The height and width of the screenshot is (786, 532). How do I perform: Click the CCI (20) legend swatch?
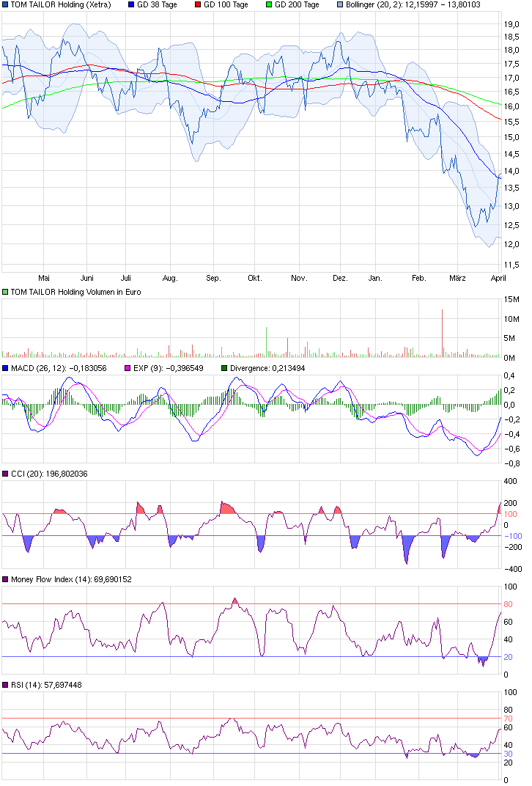[x=5, y=474]
